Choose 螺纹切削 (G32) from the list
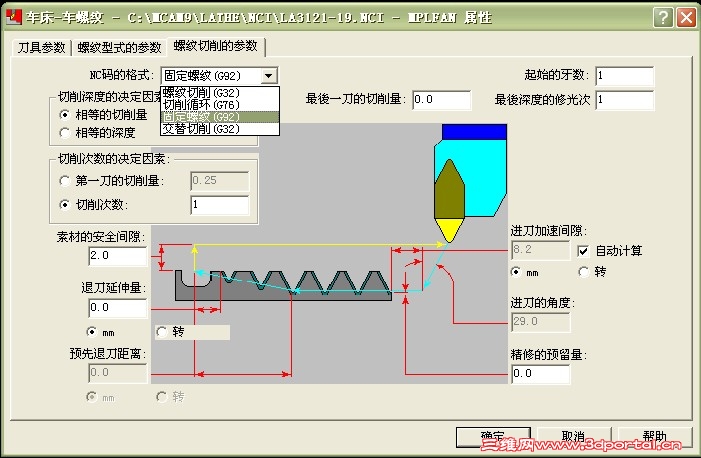701x458 pixels. (x=220, y=93)
